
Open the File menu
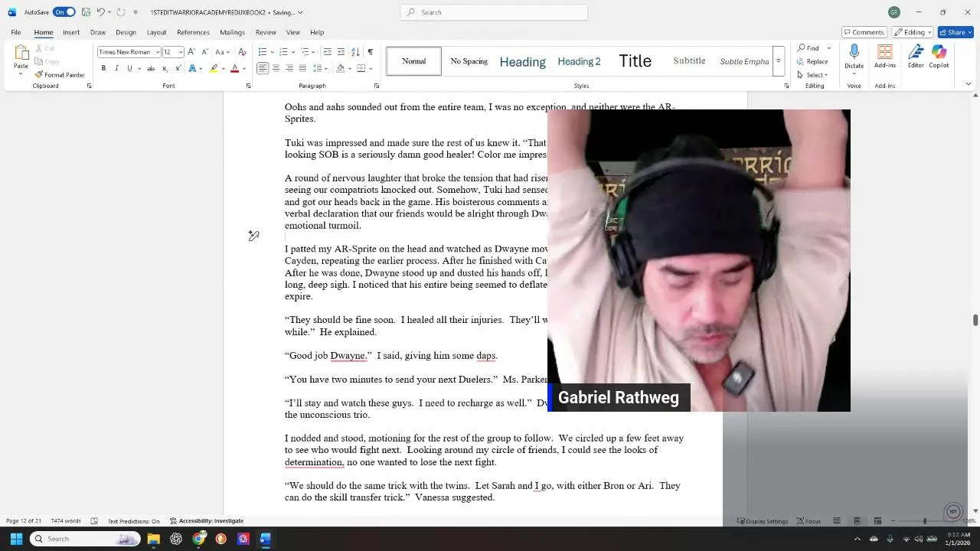pos(15,32)
